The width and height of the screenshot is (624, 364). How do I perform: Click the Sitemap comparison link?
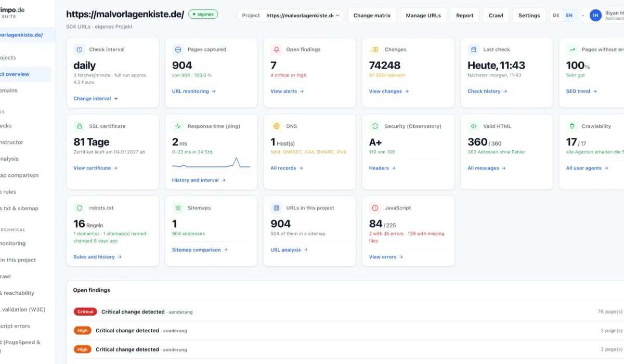(x=200, y=250)
